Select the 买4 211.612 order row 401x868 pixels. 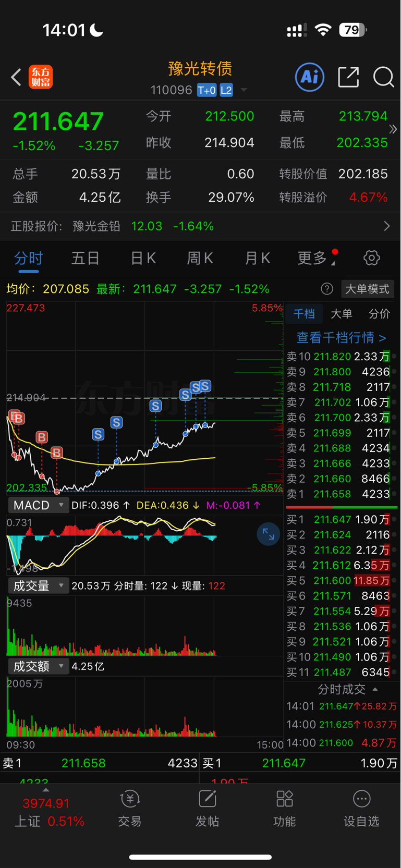pyautogui.click(x=342, y=565)
